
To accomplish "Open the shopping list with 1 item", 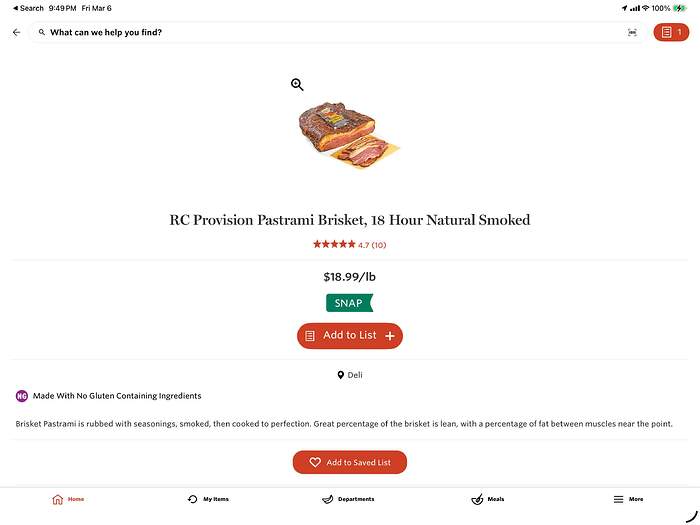I will [670, 32].
